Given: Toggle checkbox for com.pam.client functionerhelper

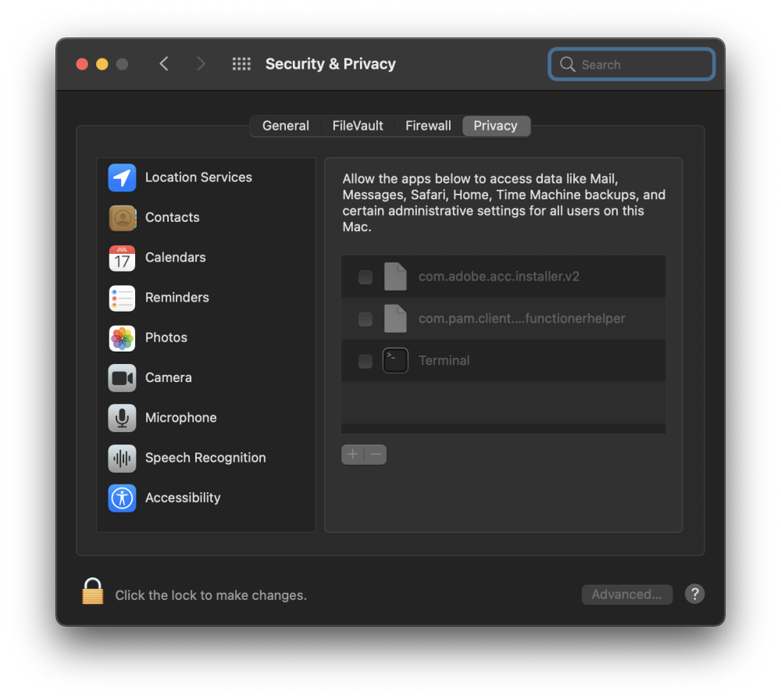Looking at the screenshot, I should click(366, 320).
